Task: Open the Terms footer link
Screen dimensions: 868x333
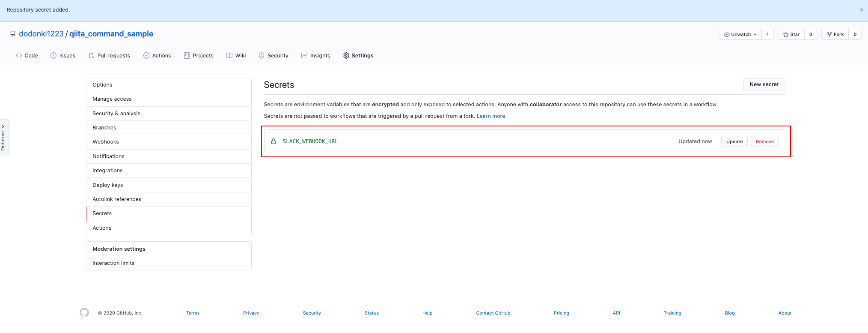Action: click(x=193, y=313)
